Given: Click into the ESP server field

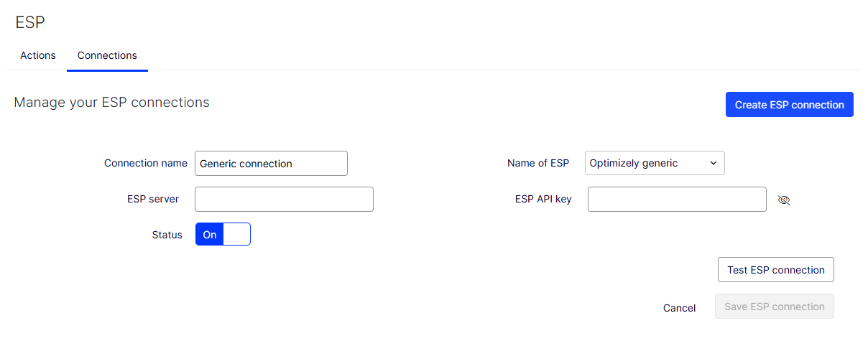Looking at the screenshot, I should pyautogui.click(x=284, y=200).
